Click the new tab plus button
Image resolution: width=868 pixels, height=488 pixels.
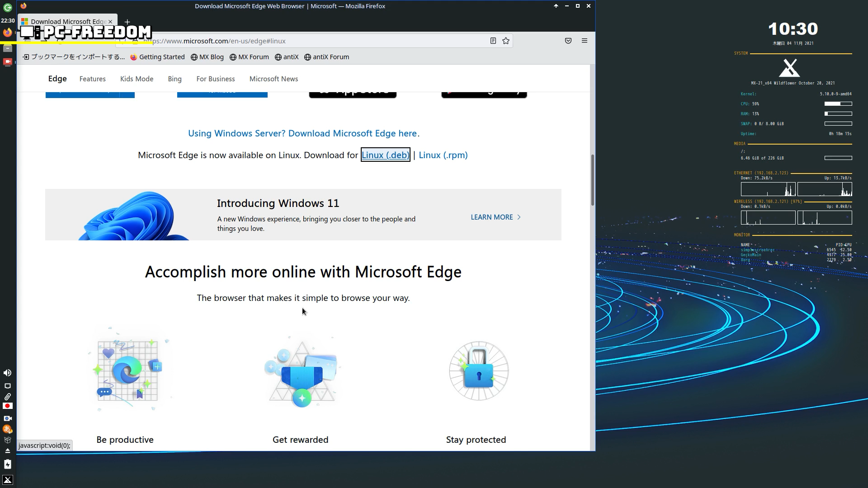(127, 22)
